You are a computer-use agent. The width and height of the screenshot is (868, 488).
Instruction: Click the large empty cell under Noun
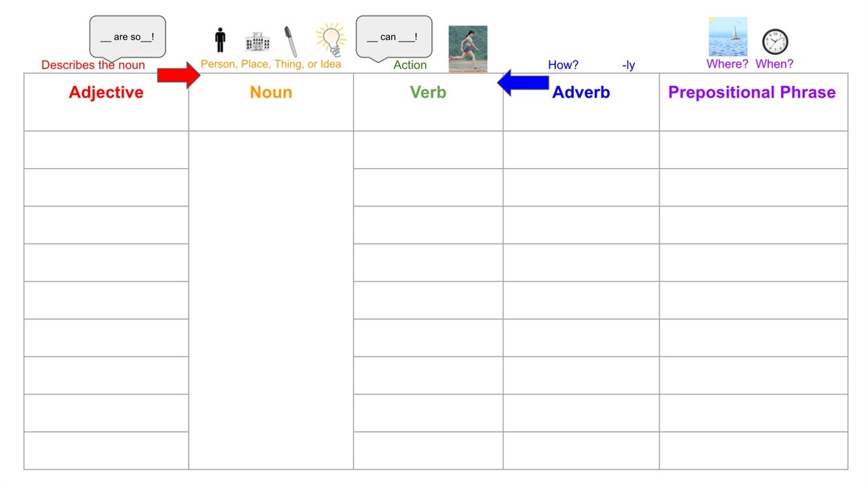[271, 300]
